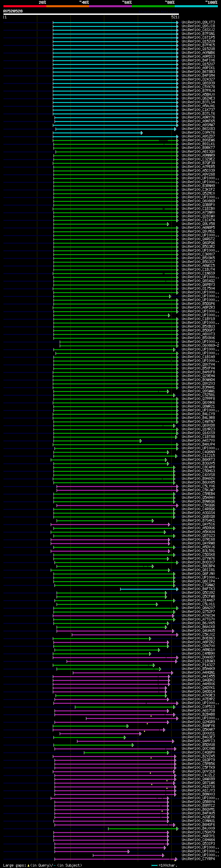221x868 pixels.
Task: Open hit UniRef100_Q9SJI8
Action: [198, 26]
